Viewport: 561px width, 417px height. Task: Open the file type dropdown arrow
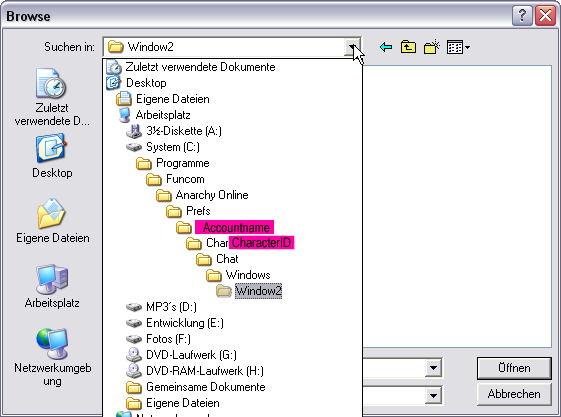[433, 395]
